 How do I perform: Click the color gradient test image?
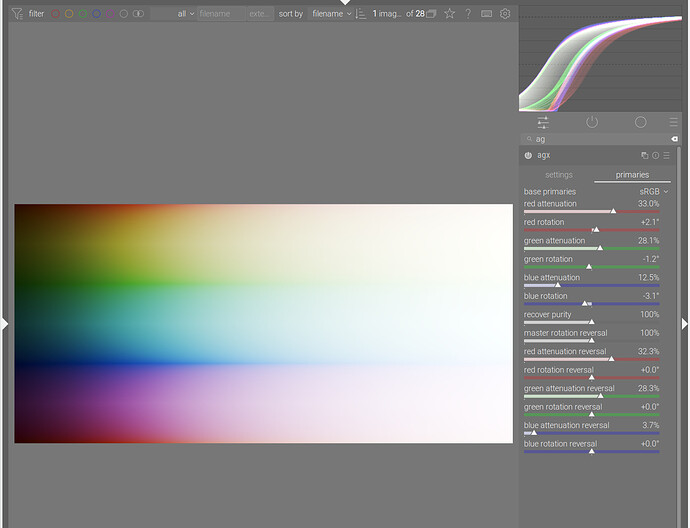264,323
